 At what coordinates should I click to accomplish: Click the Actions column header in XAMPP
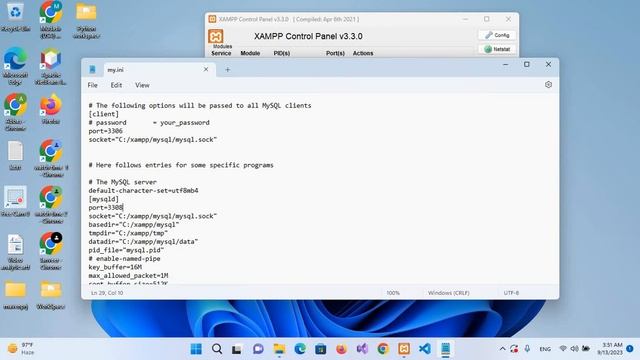[x=363, y=53]
